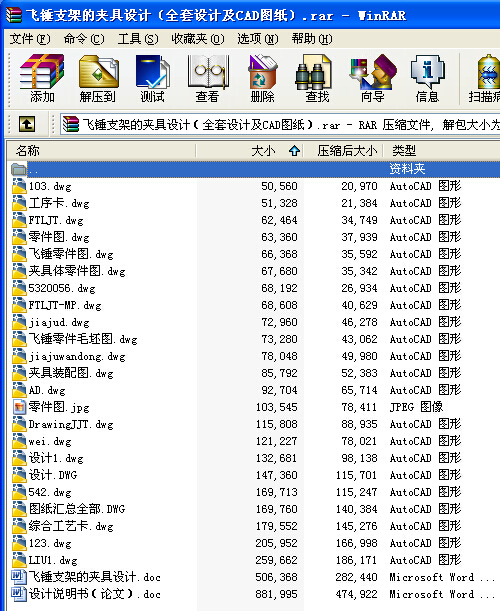Select file 夹具体零件图.dwg
The width and height of the screenshot is (500, 611).
pyautogui.click(x=77, y=271)
